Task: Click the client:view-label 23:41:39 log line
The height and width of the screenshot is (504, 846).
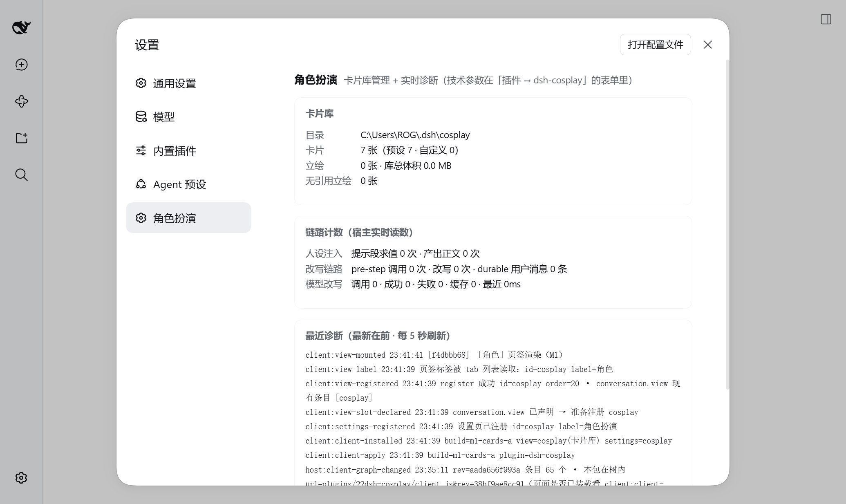Action: (459, 369)
